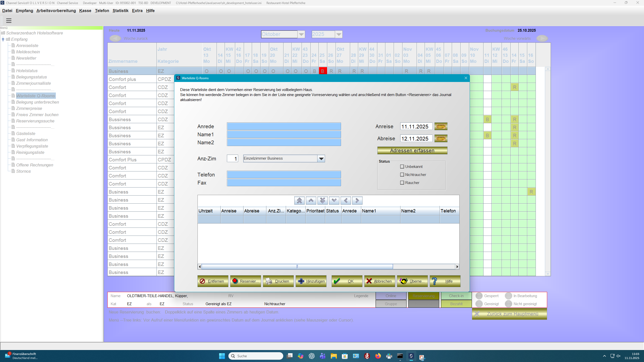This screenshot has width=644, height=362.
Task: Click the move-down arrow above the waitlist table
Action: coord(334,200)
